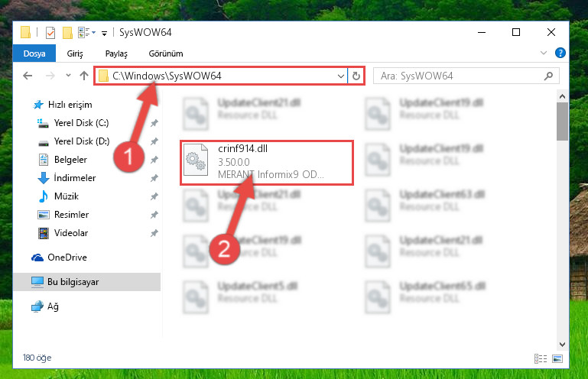Viewport: 588px width, 379px height.
Task: Click the search magnifier icon
Action: pos(548,76)
